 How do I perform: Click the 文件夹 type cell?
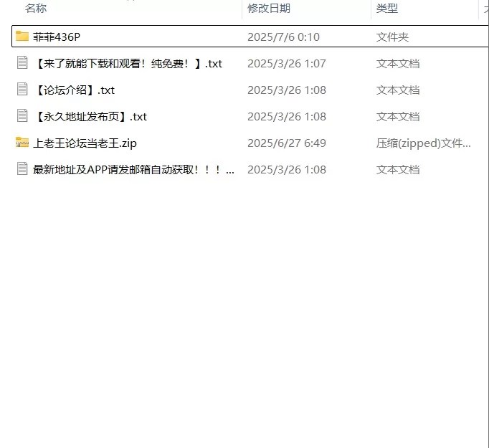tap(392, 37)
